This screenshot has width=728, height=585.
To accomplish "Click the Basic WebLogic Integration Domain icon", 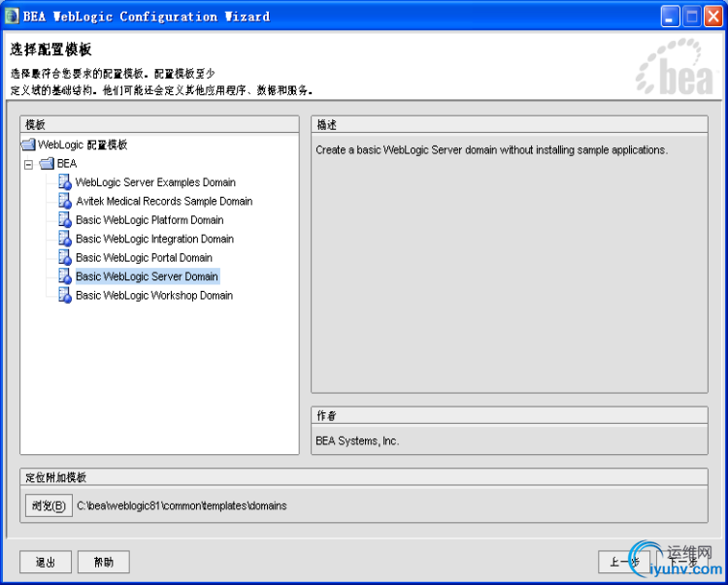I will (64, 239).
